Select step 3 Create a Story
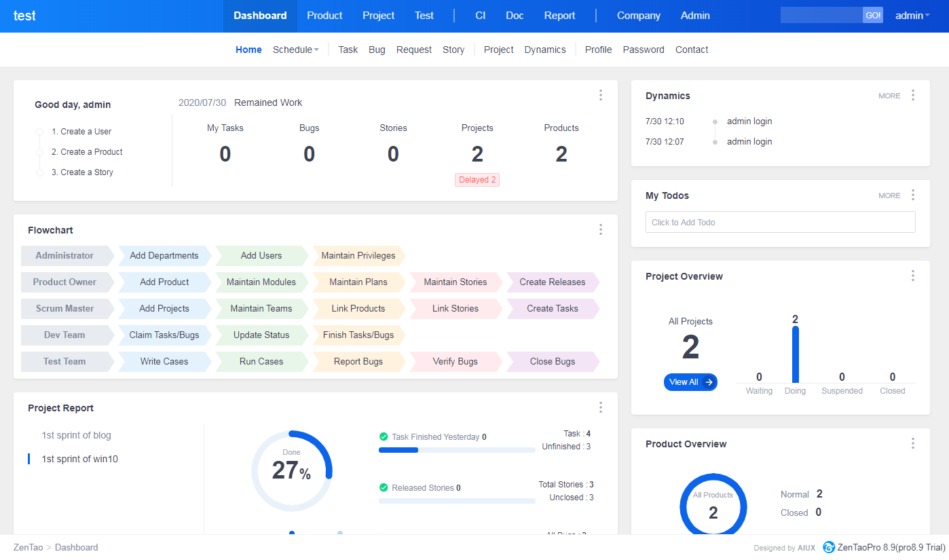 82,172
